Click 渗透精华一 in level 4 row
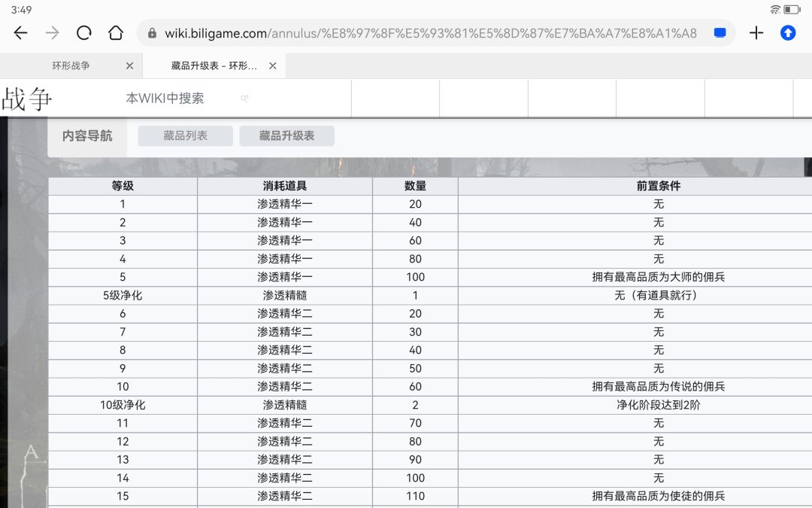The height and width of the screenshot is (508, 812). coord(285,259)
